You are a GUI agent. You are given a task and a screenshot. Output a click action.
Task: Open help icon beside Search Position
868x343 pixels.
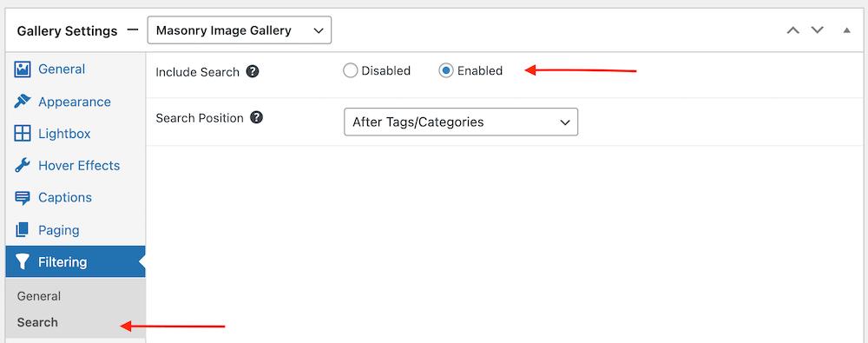(x=256, y=118)
